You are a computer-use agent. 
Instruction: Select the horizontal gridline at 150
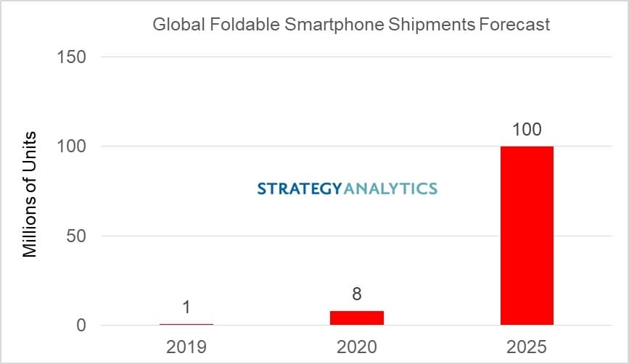pos(290,57)
